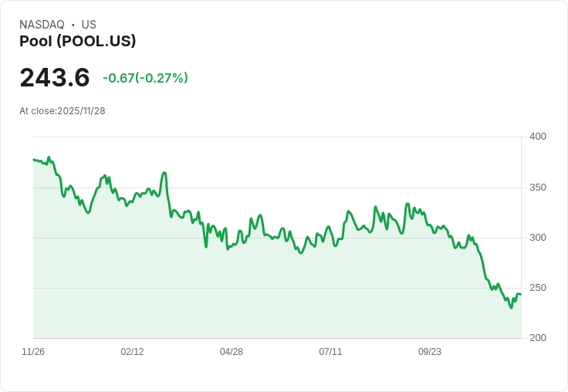Click the At close:2025/11/28 timestamp

(x=63, y=111)
